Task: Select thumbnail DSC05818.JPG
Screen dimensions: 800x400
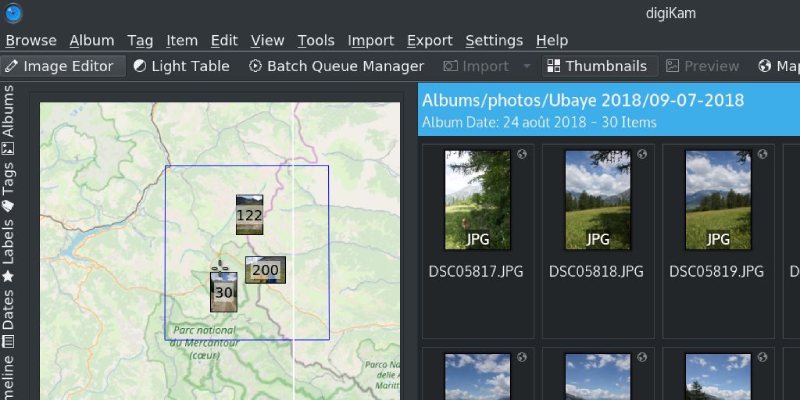Action: 597,200
